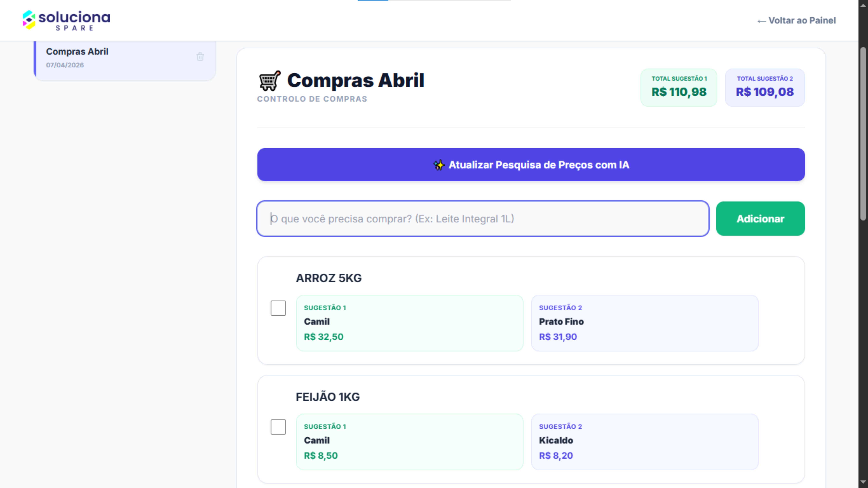
Task: Choose Prato Fino suggestion for Arroz
Action: [644, 323]
